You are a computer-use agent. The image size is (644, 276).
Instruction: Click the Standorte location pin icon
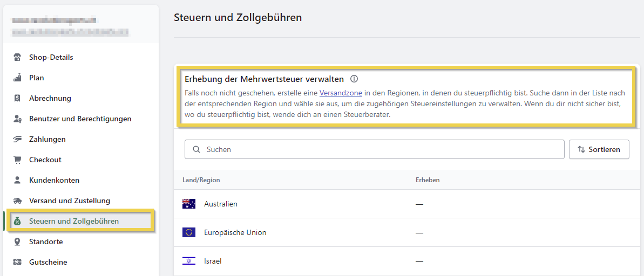click(17, 241)
